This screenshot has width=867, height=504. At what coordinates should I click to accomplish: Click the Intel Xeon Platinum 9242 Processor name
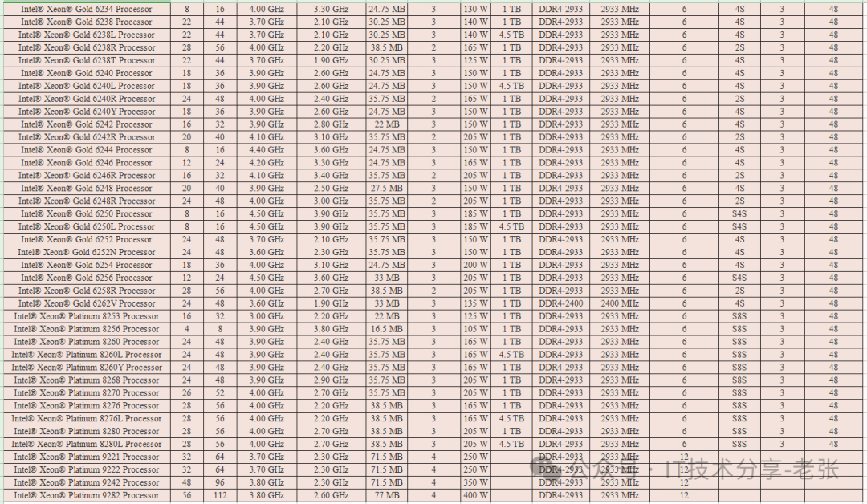86,482
